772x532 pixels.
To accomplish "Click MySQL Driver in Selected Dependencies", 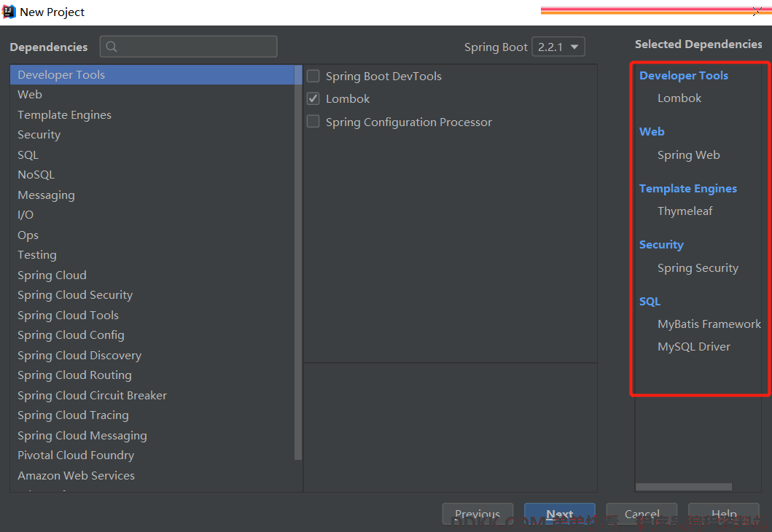I will pyautogui.click(x=694, y=347).
